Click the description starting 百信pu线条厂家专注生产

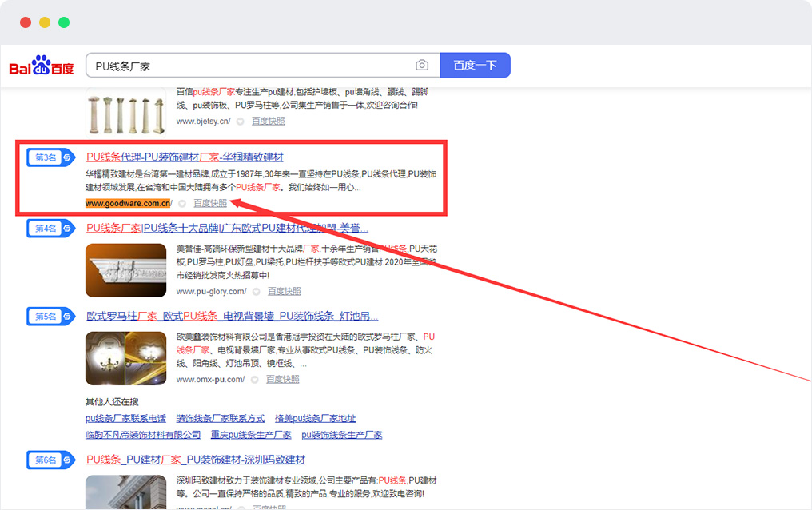[x=302, y=98]
